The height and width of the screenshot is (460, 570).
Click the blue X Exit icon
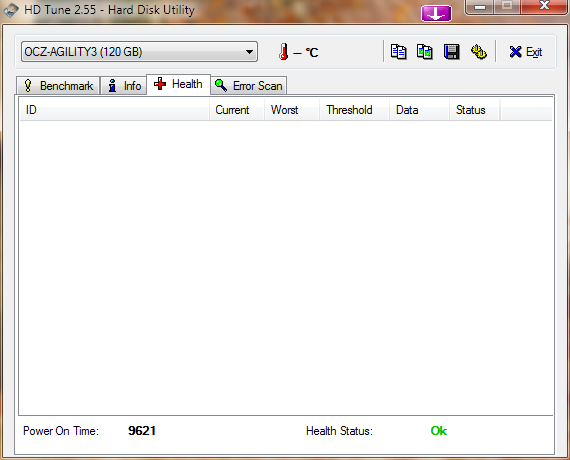[x=515, y=52]
